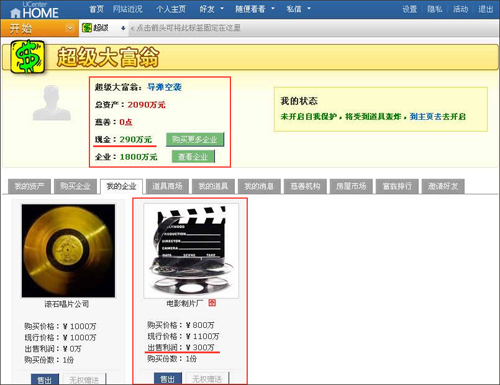500x385 pixels.
Task: Click the blue pin arrow on the tab
Action: 123,28
